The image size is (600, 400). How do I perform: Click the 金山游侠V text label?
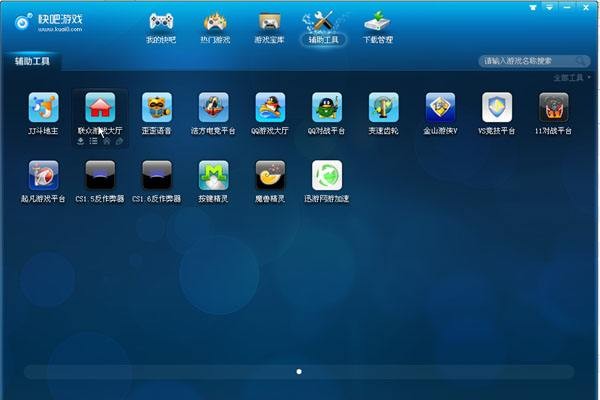point(440,131)
